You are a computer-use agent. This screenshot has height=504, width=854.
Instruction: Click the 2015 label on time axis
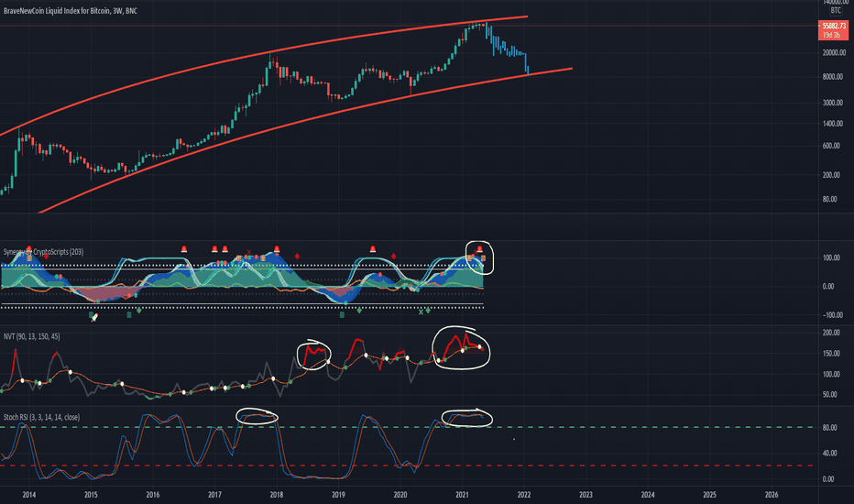click(91, 495)
